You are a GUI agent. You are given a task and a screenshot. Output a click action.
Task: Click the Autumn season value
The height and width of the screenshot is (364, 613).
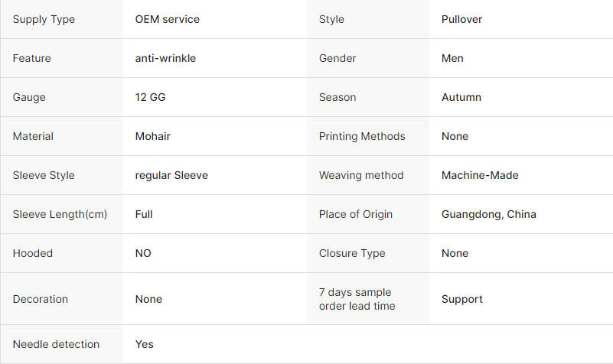[x=461, y=97]
